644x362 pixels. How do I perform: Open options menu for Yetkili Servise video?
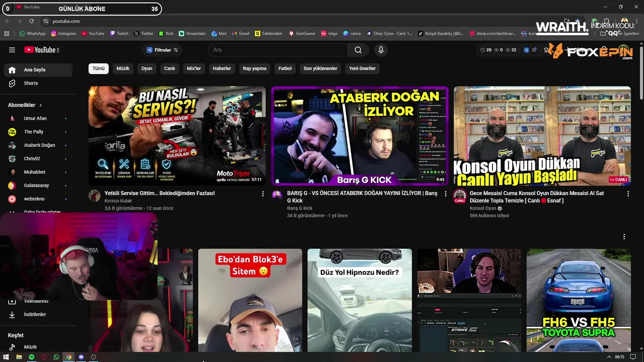pos(263,194)
